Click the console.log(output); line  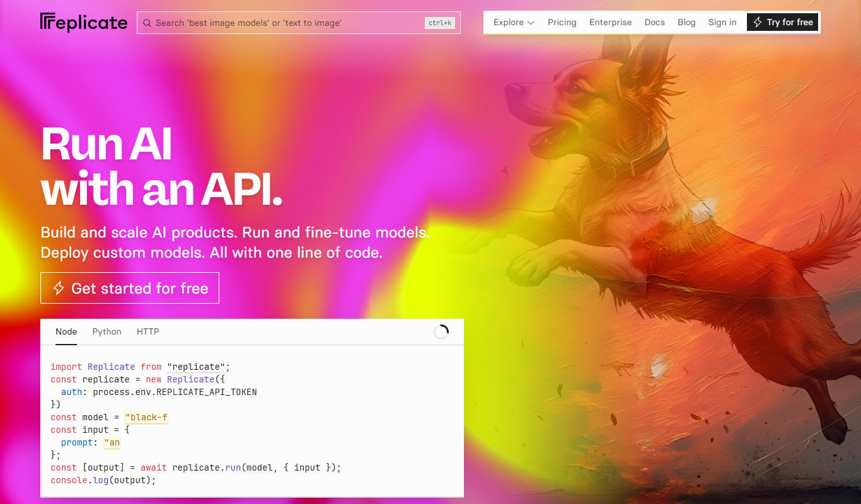point(103,480)
